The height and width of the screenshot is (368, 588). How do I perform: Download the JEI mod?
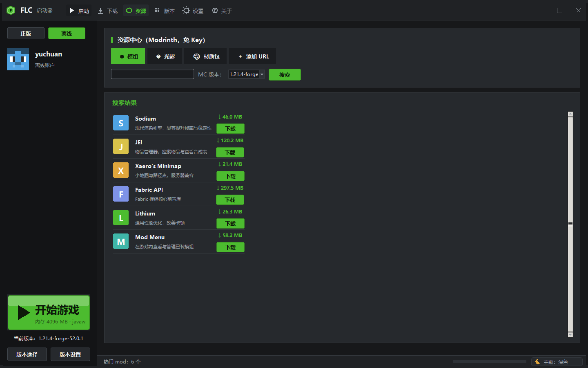tap(230, 153)
